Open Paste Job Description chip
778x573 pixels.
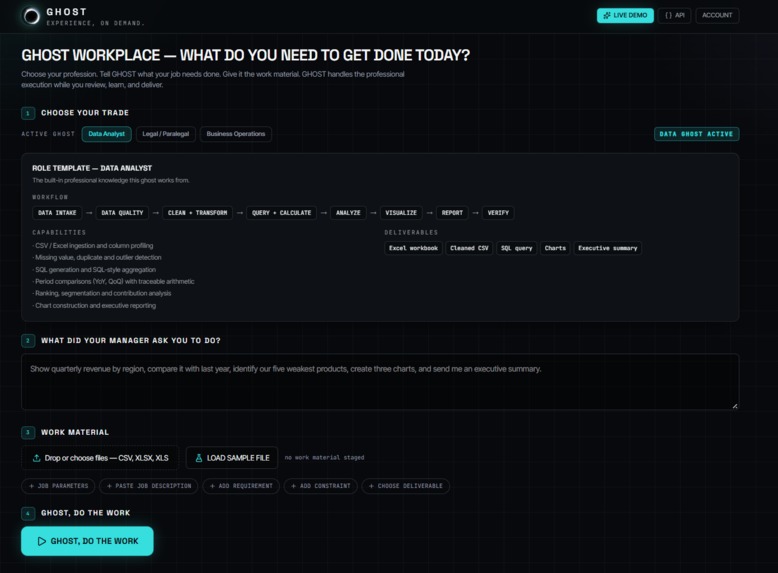[x=149, y=486]
